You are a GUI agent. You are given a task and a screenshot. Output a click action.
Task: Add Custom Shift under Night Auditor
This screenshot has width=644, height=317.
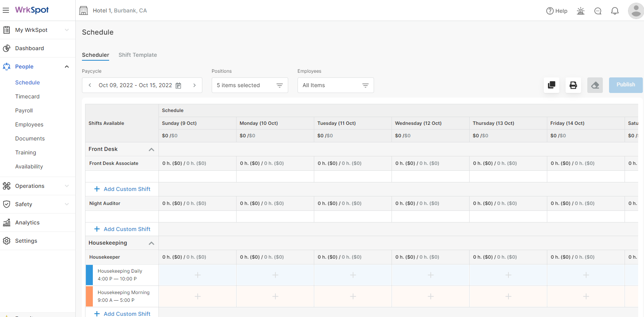[x=122, y=229]
